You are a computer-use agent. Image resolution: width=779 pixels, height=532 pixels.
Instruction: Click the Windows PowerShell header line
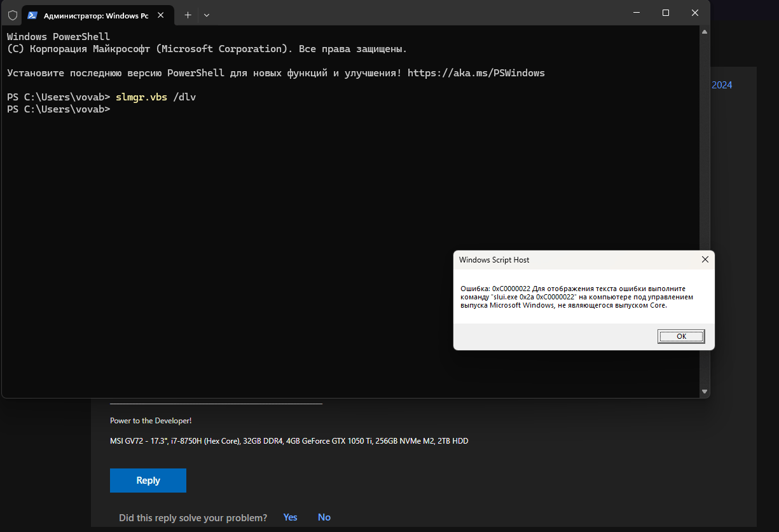click(59, 37)
